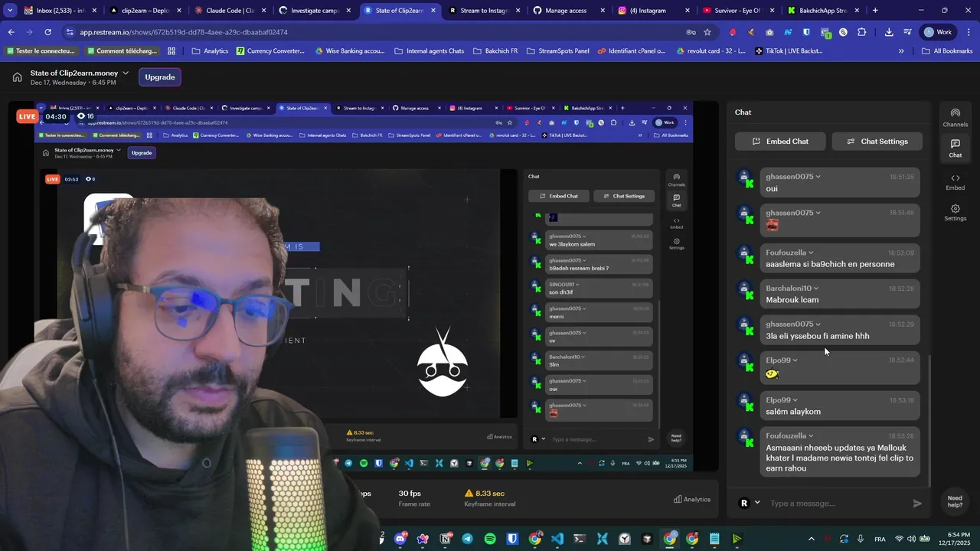
Task: Open the apps grid icon in bookmarks bar
Action: [x=171, y=51]
